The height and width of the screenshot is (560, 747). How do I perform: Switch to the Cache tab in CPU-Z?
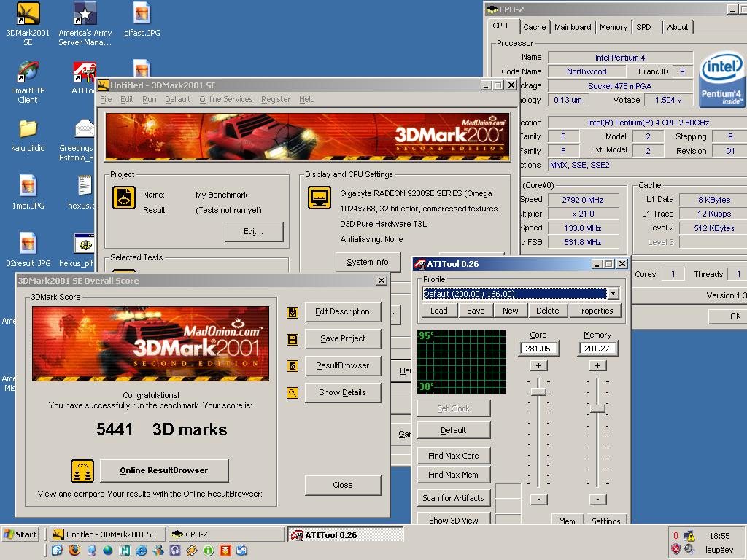click(535, 27)
